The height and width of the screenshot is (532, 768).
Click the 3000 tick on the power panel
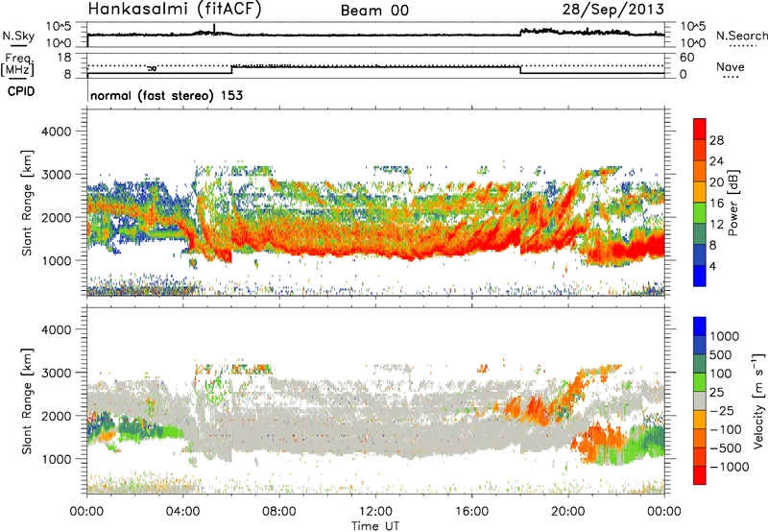point(56,175)
